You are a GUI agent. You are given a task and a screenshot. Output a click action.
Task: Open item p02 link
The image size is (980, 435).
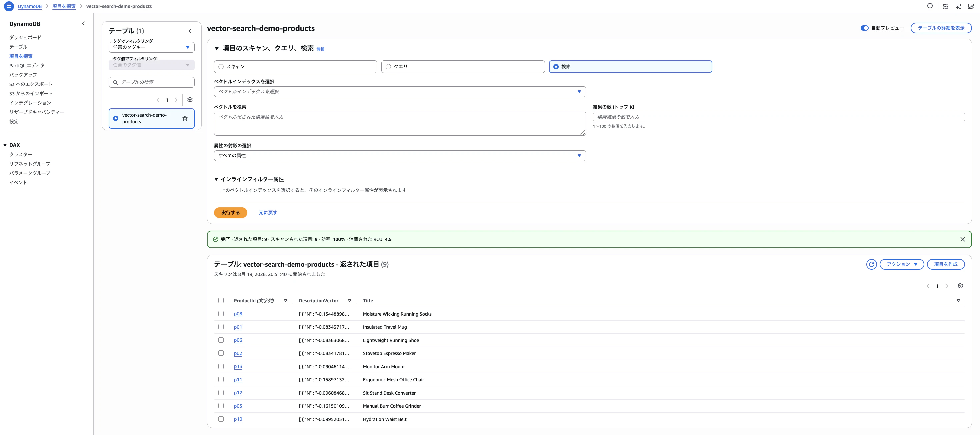click(238, 353)
